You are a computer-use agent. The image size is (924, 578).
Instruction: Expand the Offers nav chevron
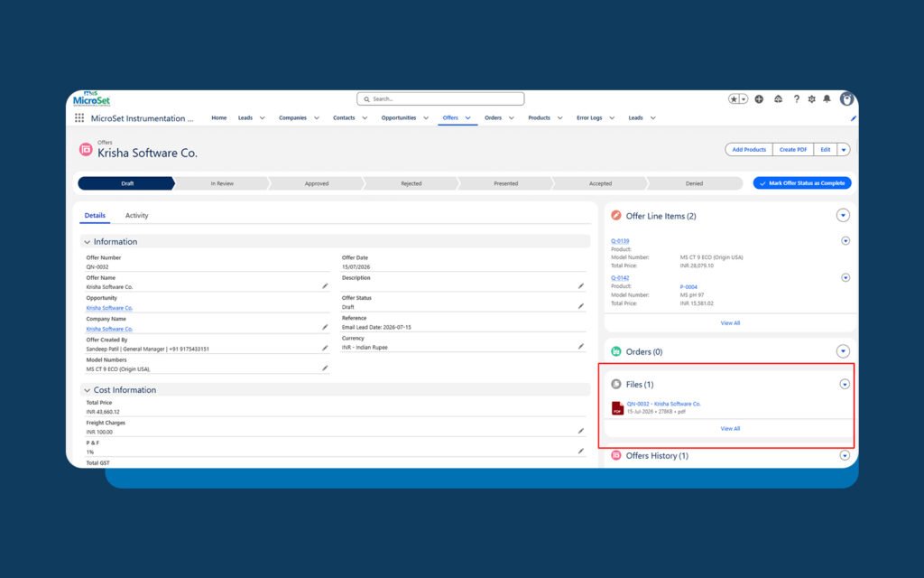click(x=468, y=118)
